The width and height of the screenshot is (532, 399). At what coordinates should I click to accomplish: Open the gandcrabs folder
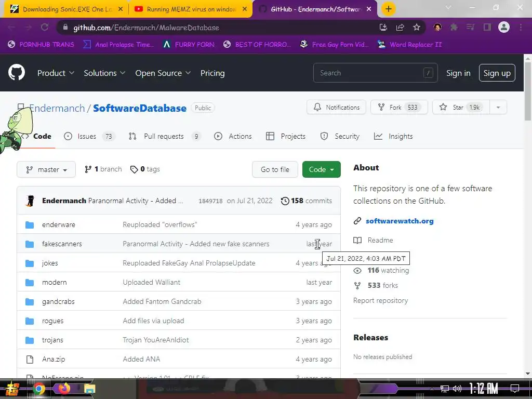point(58,302)
